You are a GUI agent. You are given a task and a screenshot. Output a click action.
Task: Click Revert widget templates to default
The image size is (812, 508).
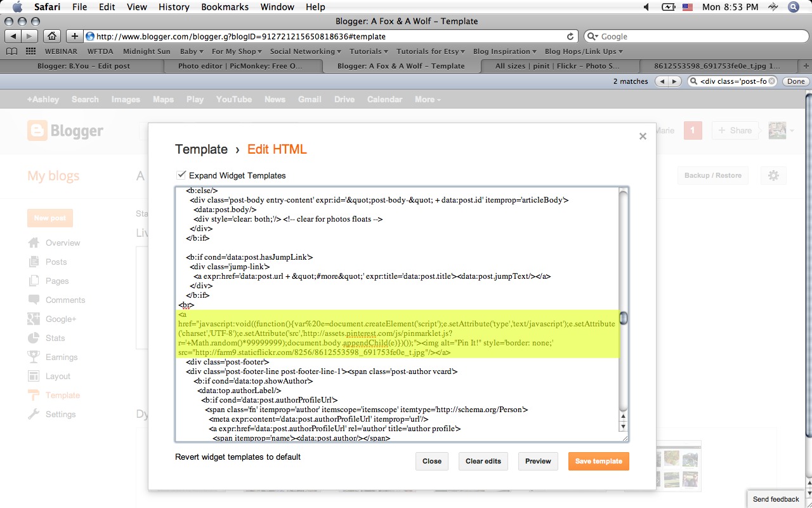pyautogui.click(x=237, y=457)
